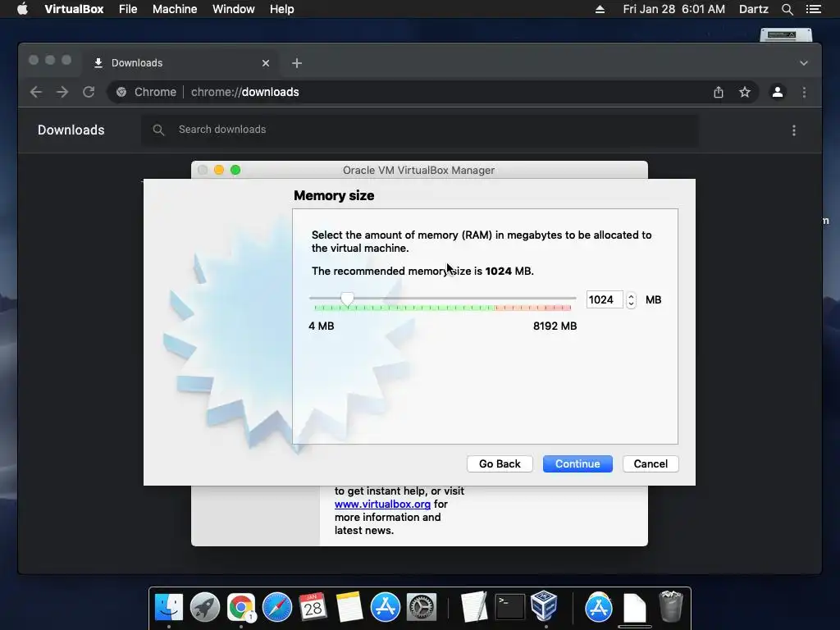Image resolution: width=840 pixels, height=630 pixels.
Task: Click the '4 MB' minimum label
Action: point(322,326)
